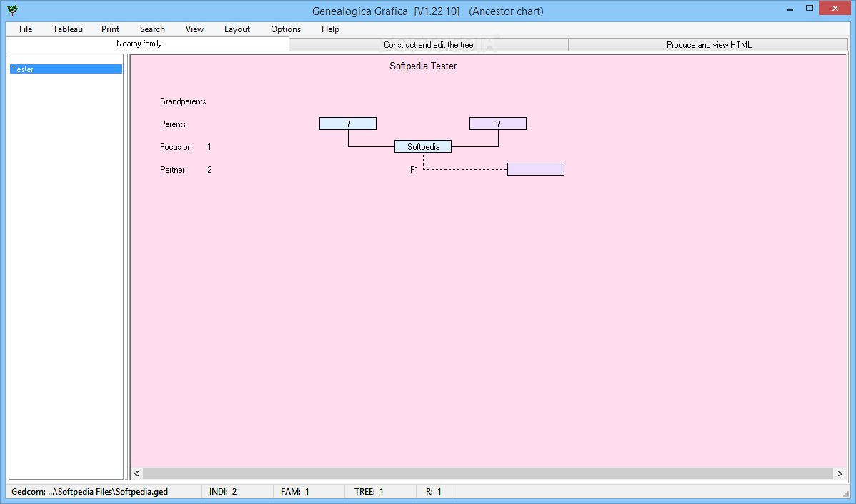Open the File menu
856x504 pixels.
pyautogui.click(x=26, y=29)
